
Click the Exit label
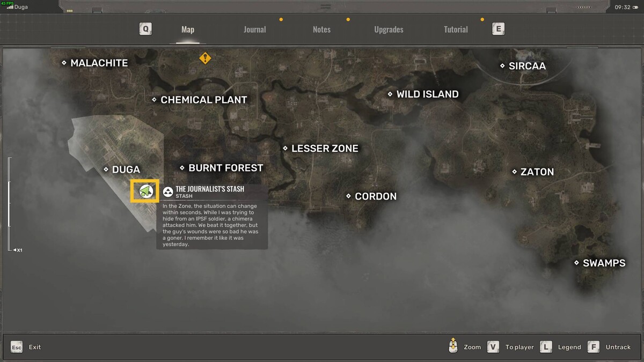[35, 347]
